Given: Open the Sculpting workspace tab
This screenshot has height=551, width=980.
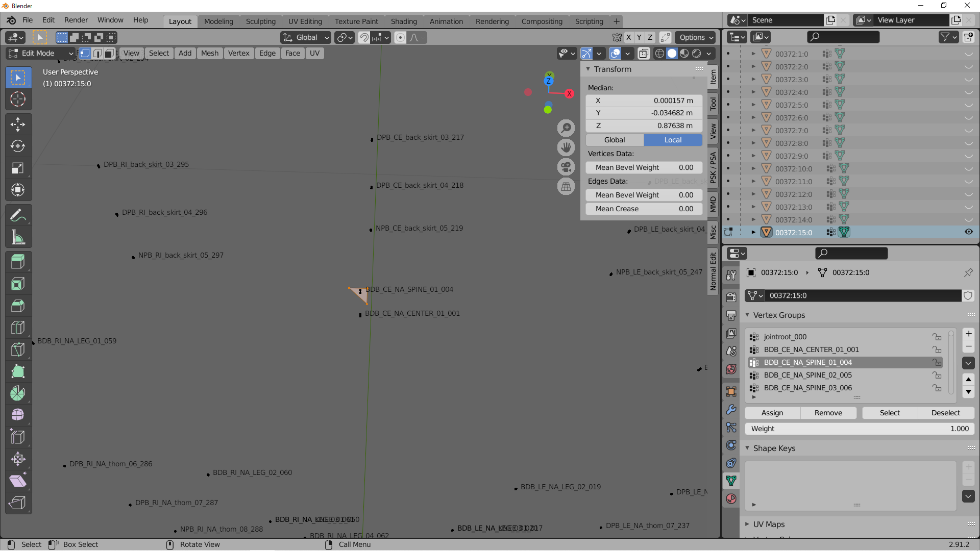Looking at the screenshot, I should [260, 21].
